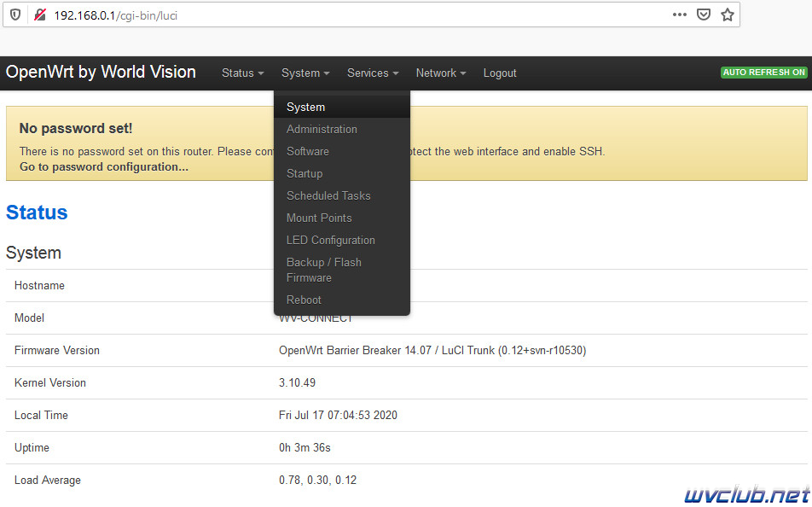This screenshot has width=812, height=507.
Task: Select Reboot in the System menu
Action: tap(342, 300)
